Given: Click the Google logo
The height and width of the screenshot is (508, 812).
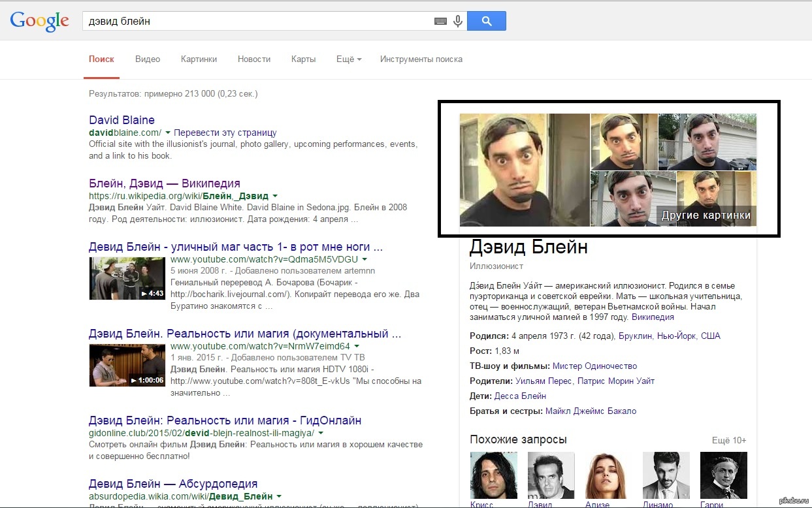Looking at the screenshot, I should click(x=39, y=21).
